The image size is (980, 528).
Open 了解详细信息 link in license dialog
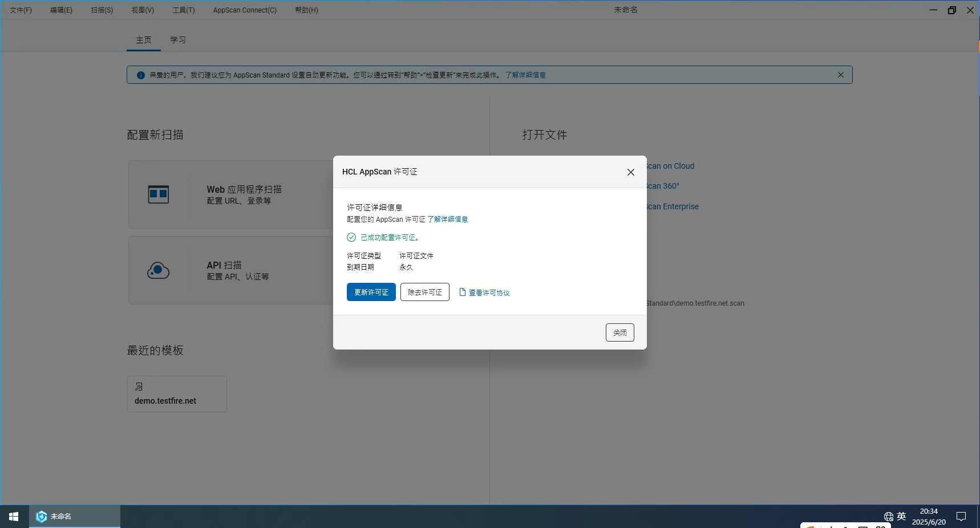click(448, 219)
